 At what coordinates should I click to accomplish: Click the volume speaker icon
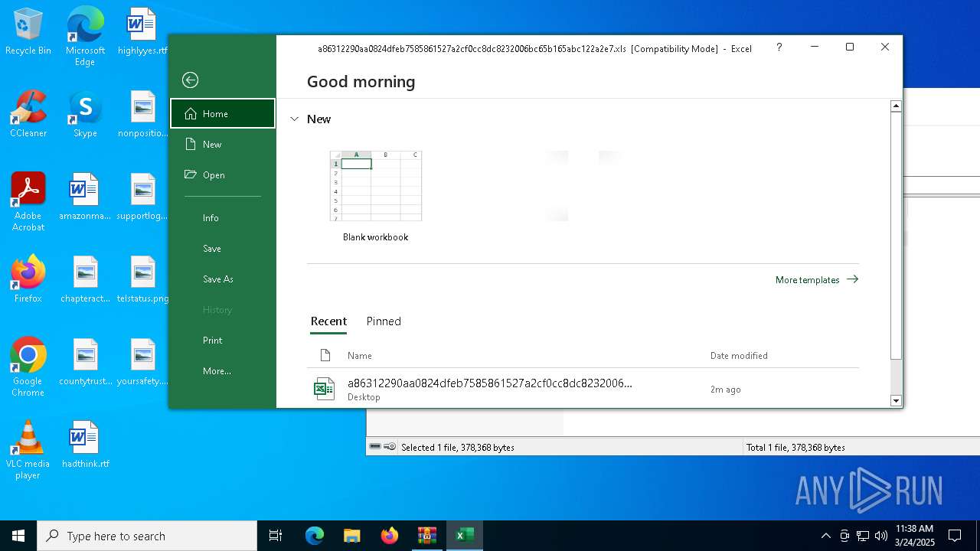click(x=880, y=536)
